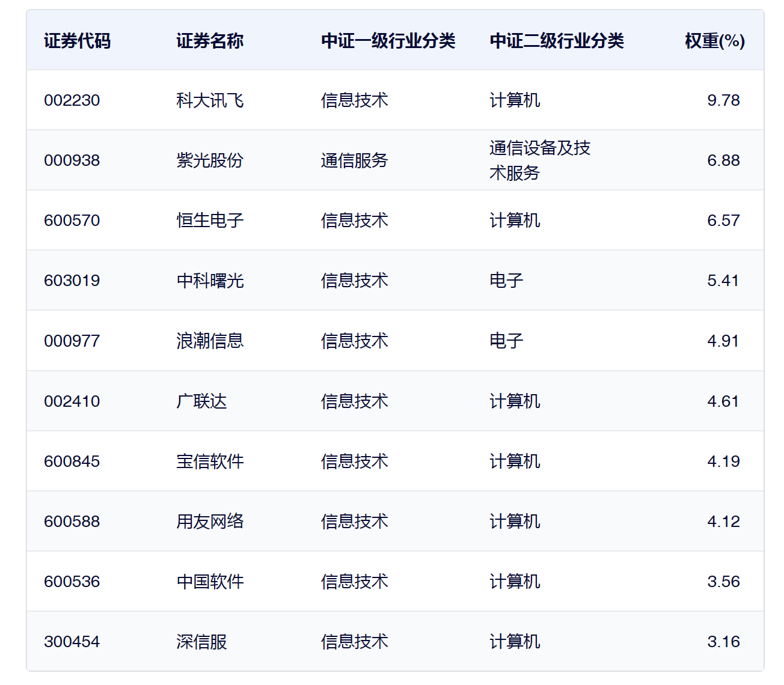The image size is (784, 685).
Task: Open the 恒生电子 stock entry
Action: click(210, 221)
